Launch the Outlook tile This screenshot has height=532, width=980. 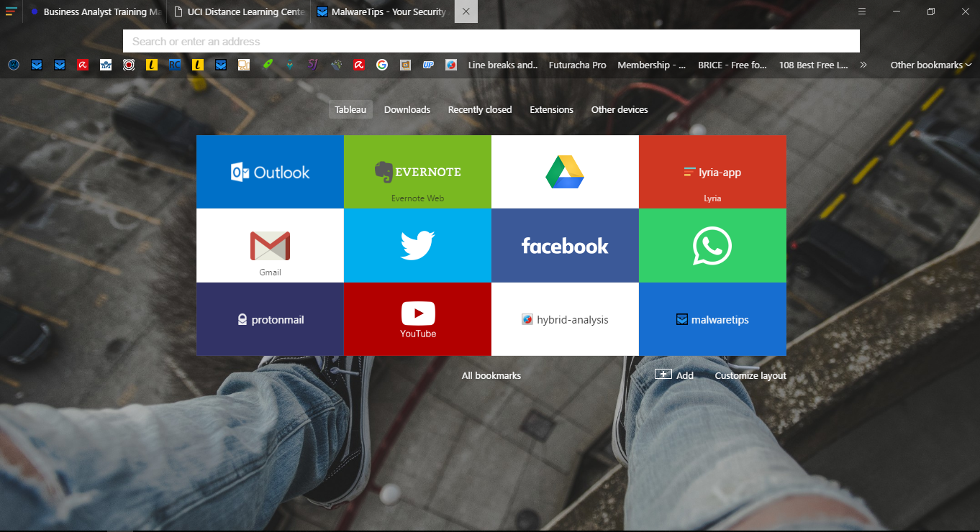pyautogui.click(x=270, y=172)
